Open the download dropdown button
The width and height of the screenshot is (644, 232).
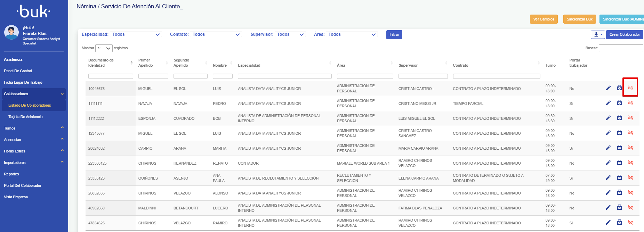coord(598,35)
